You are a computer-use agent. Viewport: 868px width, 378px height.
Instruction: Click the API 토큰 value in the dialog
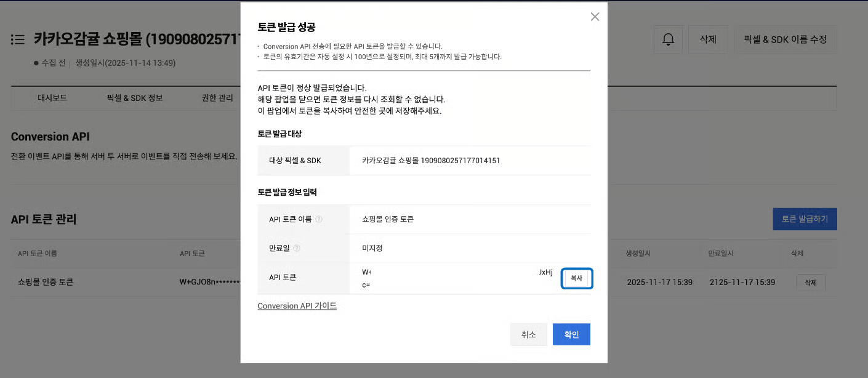(x=457, y=278)
